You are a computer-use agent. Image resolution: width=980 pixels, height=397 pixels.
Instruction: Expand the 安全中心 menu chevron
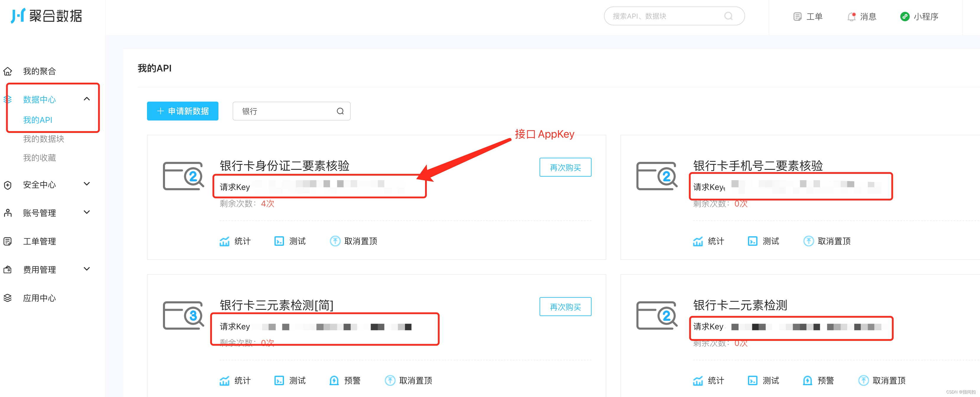[x=87, y=184]
